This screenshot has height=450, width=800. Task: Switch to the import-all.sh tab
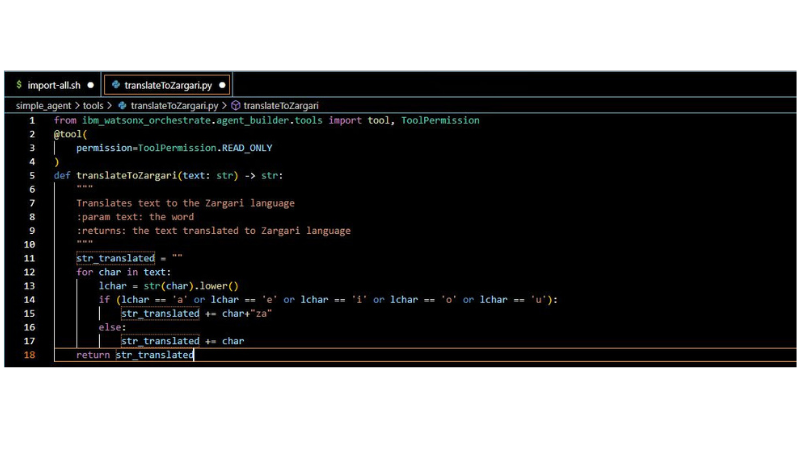53,85
